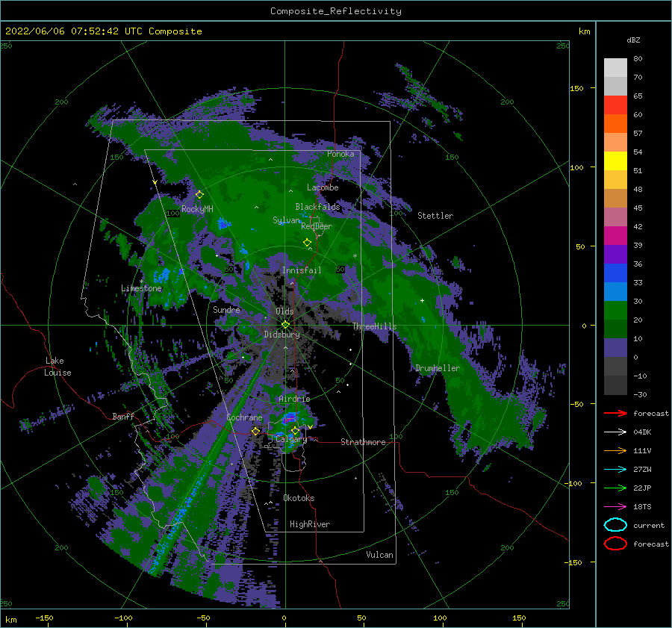Click the cyan 27ZW arrow icon
This screenshot has width=672, height=628.
click(615, 470)
